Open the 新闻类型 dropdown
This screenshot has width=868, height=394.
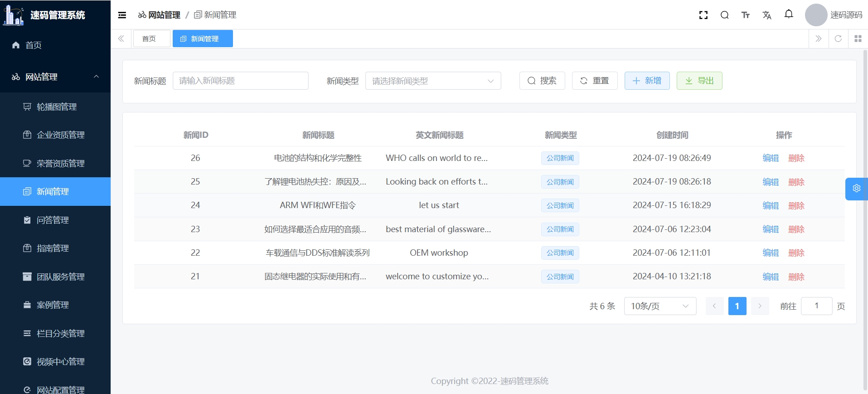(433, 81)
